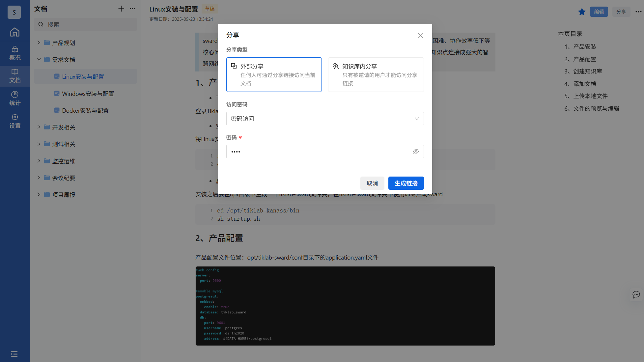Go to the 概况 overview section
This screenshot has height=362, width=644.
(15, 53)
